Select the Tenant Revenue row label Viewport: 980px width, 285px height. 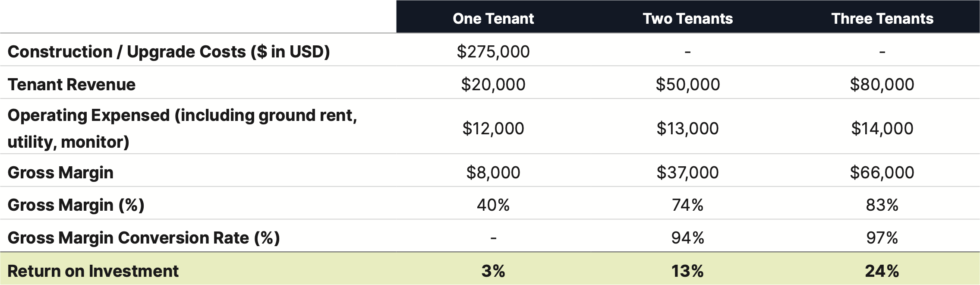point(72,85)
